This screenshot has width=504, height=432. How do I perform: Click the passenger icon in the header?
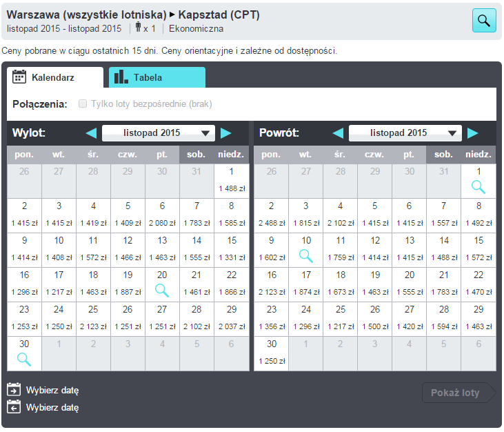click(x=138, y=27)
